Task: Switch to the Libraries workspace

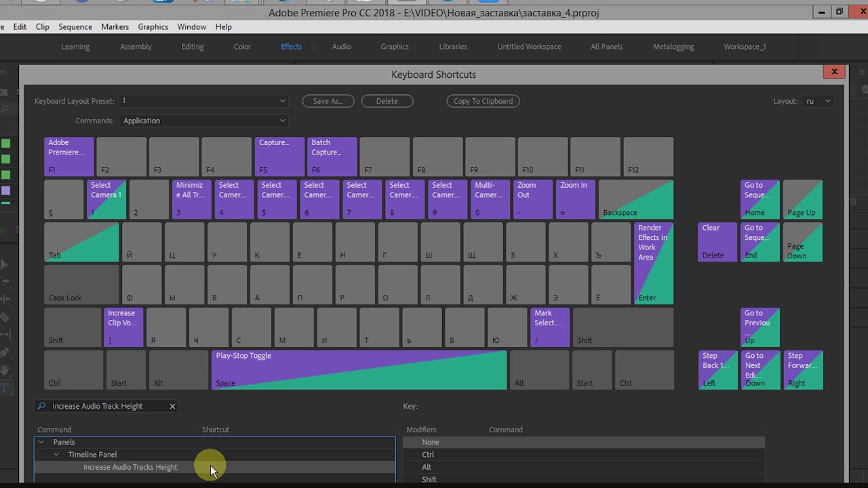Action: coord(453,47)
